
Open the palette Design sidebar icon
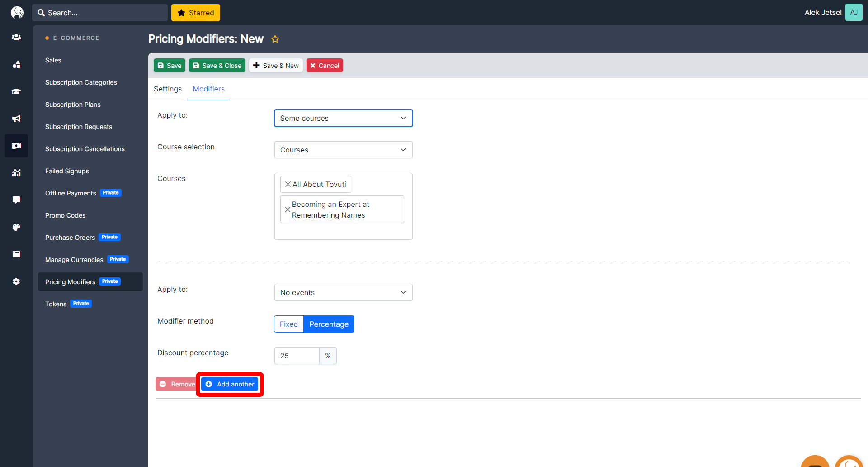pyautogui.click(x=16, y=227)
